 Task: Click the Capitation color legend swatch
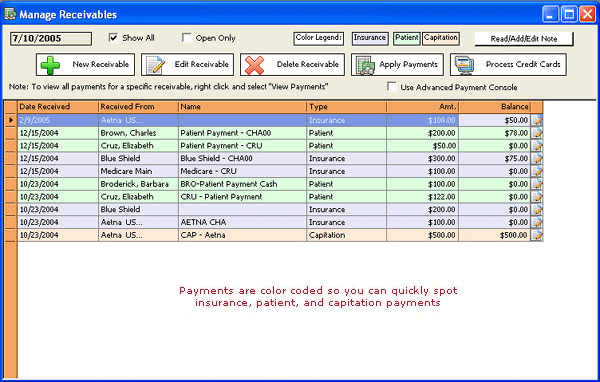(441, 38)
